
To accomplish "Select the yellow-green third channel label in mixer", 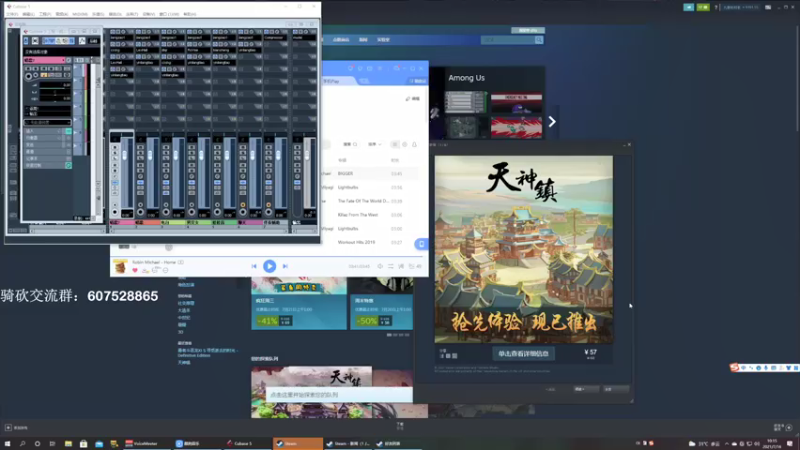I will click(172, 222).
